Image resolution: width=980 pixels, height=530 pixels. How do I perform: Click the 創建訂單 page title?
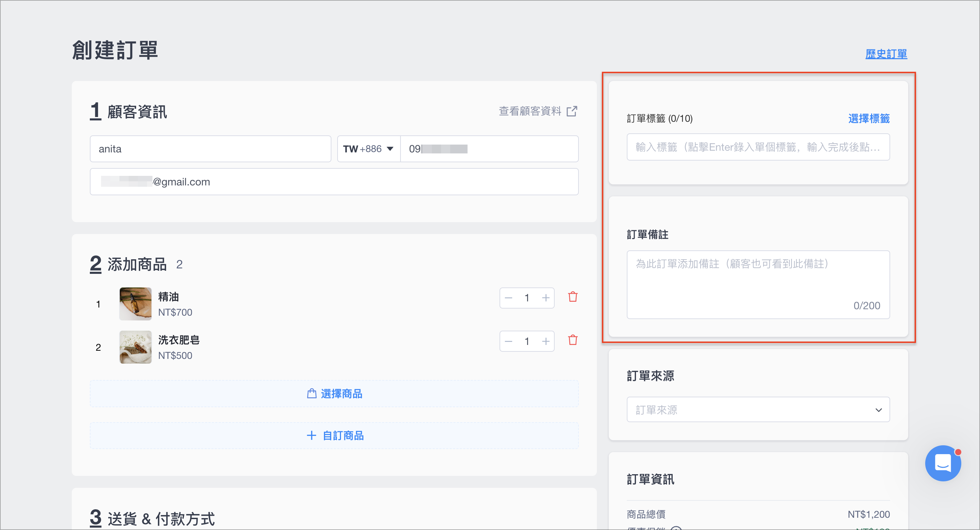[115, 50]
